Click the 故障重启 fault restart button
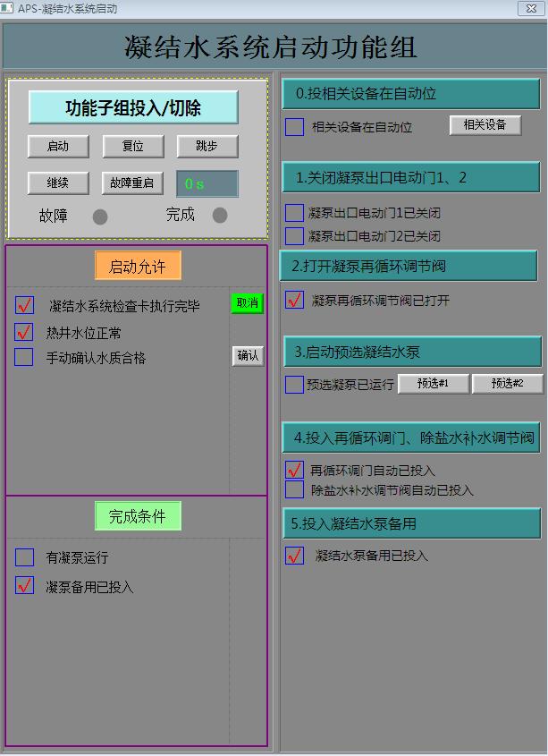548x756 pixels. [x=131, y=183]
